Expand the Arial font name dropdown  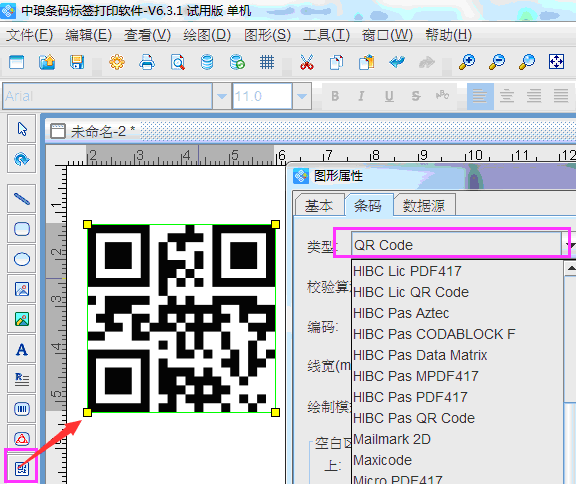222,96
